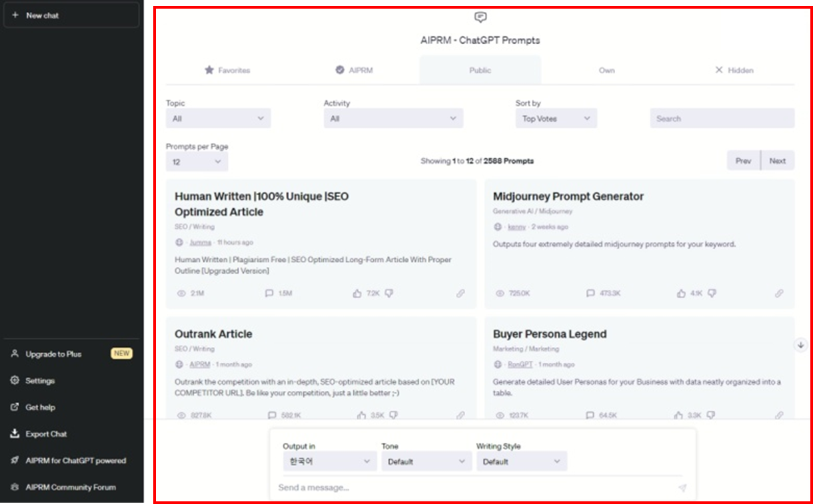
Task: Click the X icon on Hidden tab
Action: [x=718, y=70]
